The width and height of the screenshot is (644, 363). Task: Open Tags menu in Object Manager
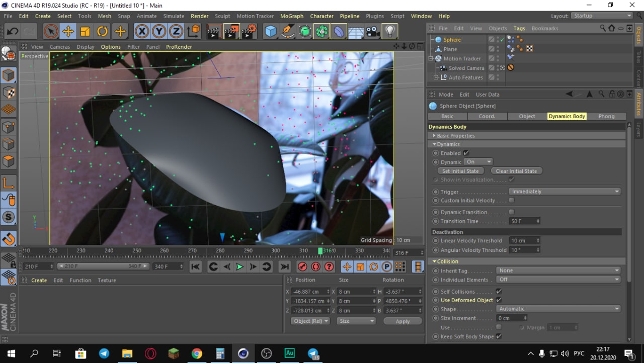coord(519,28)
